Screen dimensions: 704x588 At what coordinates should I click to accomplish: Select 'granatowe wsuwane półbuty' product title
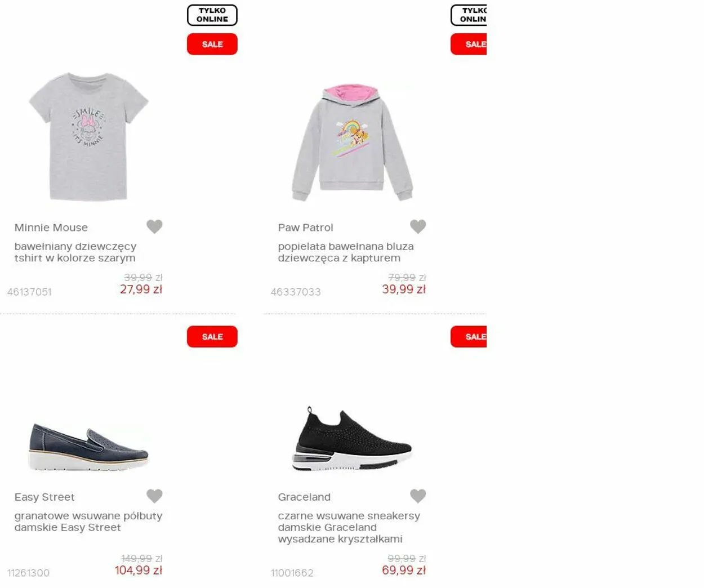(x=88, y=522)
